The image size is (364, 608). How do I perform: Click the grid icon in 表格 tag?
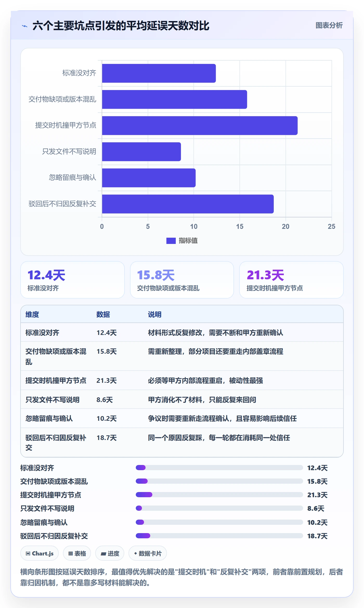pos(70,554)
